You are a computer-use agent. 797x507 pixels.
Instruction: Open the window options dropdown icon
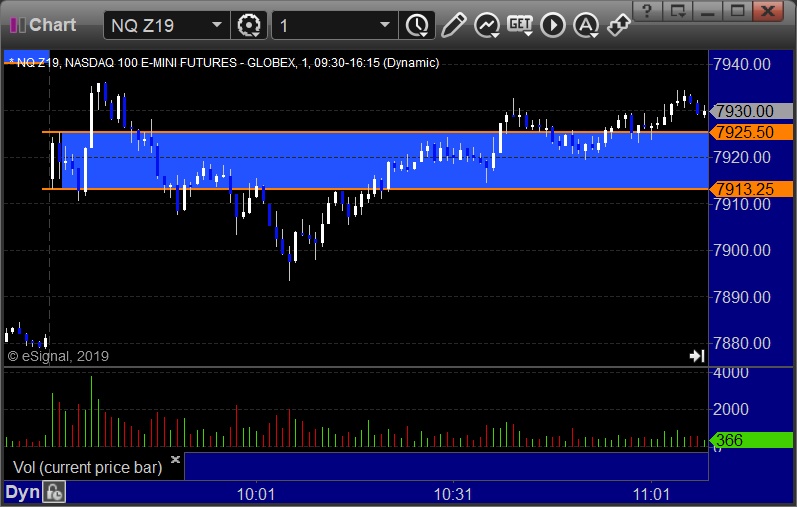(x=678, y=11)
